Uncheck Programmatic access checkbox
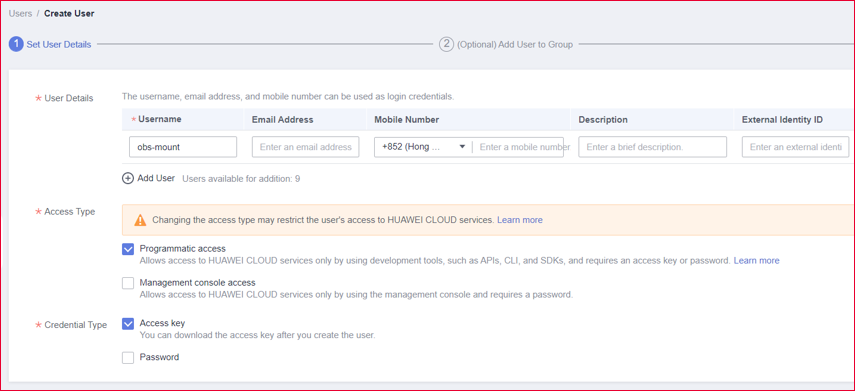The width and height of the screenshot is (855, 391). coord(128,249)
